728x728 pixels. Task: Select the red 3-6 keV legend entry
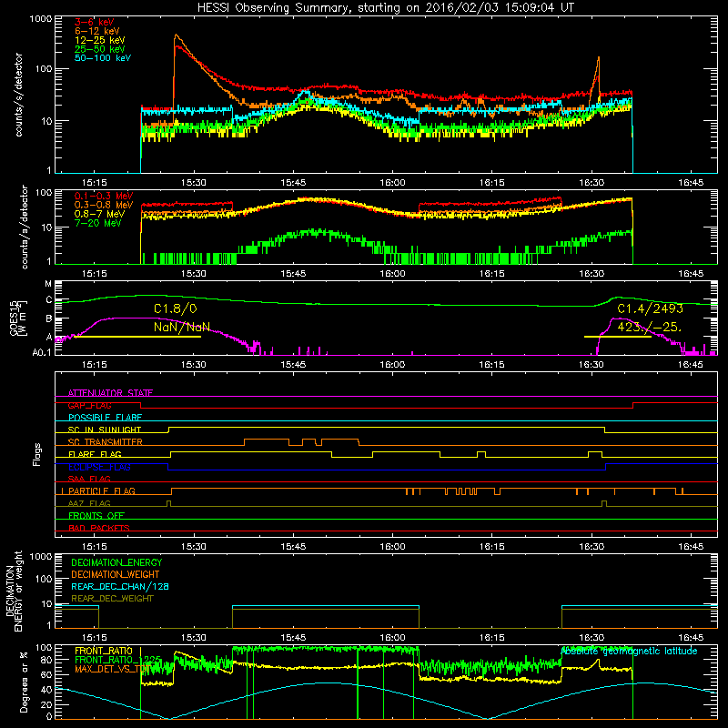[x=94, y=22]
